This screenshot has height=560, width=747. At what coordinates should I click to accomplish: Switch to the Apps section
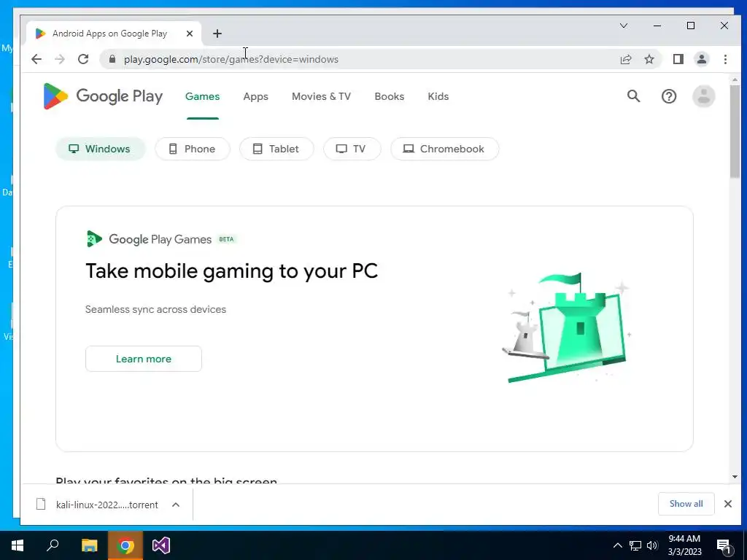(x=256, y=96)
